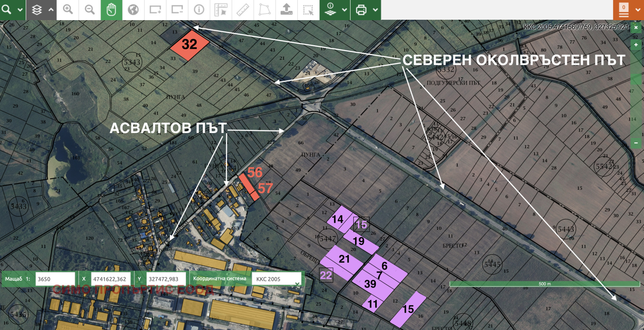Zoom out with the minus button
The width and height of the screenshot is (644, 330).
pyautogui.click(x=636, y=143)
